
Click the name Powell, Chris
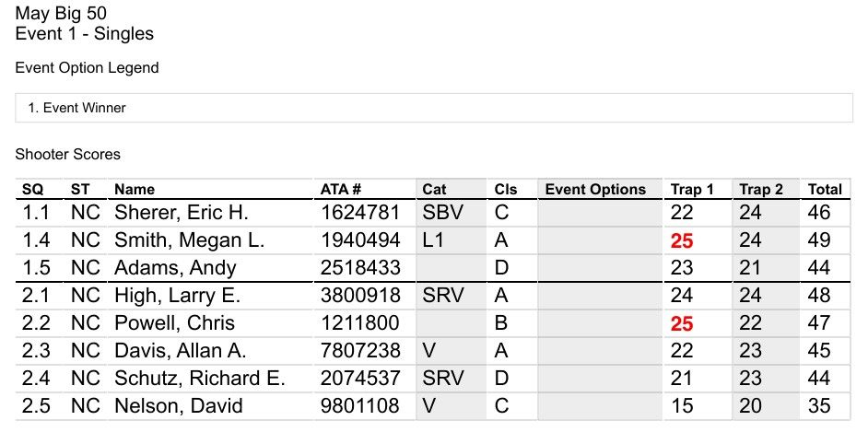click(174, 323)
